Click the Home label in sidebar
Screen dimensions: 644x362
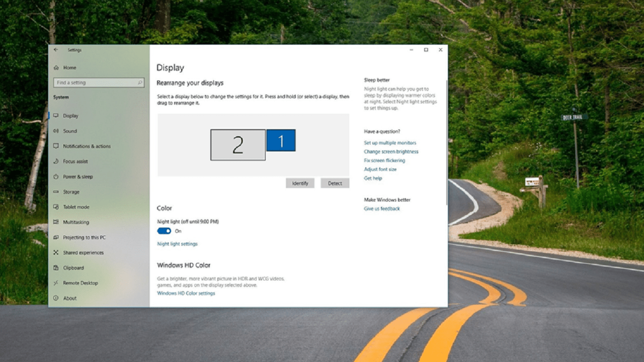69,67
